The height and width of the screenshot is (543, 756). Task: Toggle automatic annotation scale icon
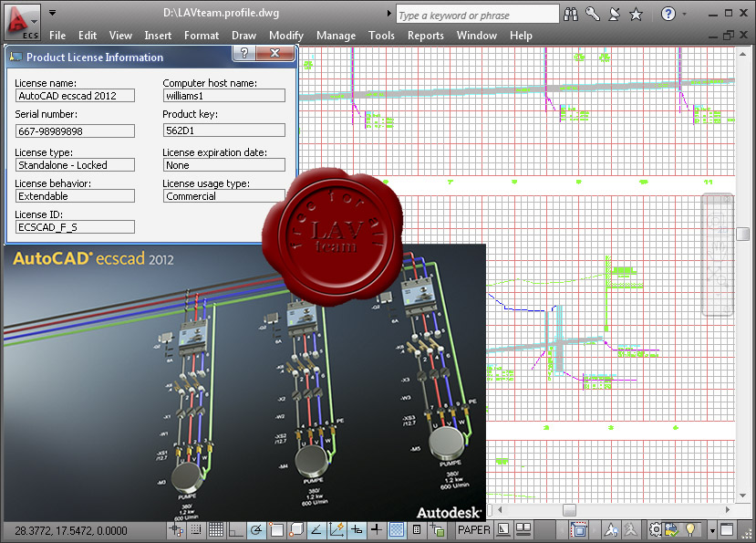click(x=631, y=530)
